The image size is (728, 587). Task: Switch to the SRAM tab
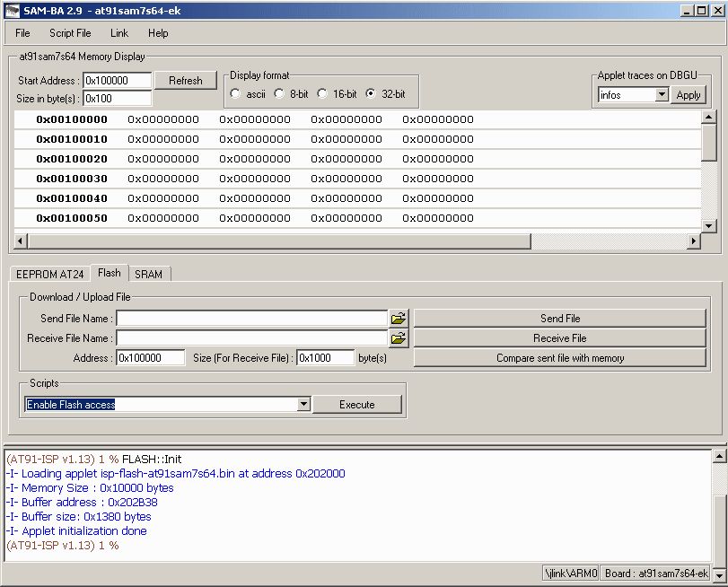click(149, 274)
